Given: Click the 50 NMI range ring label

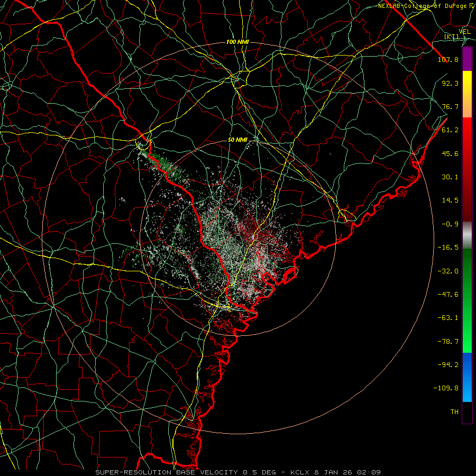Looking at the screenshot, I should (237, 140).
